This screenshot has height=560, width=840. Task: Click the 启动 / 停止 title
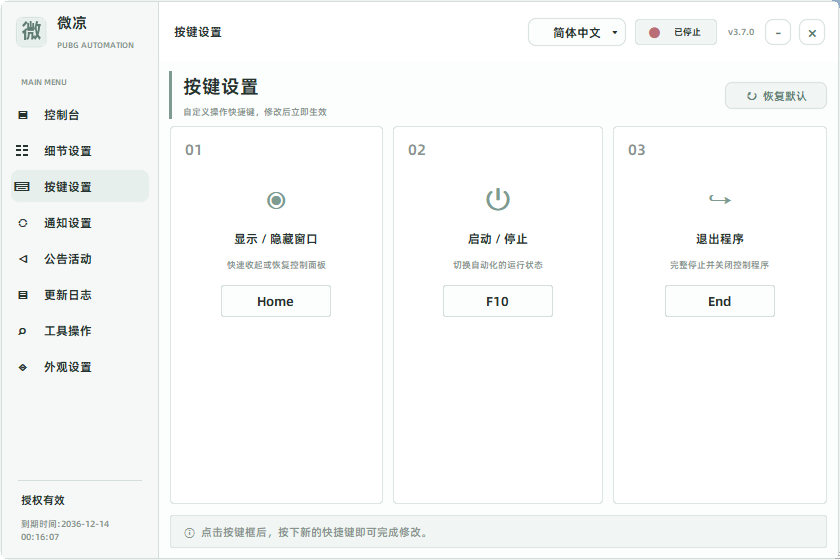coord(498,239)
